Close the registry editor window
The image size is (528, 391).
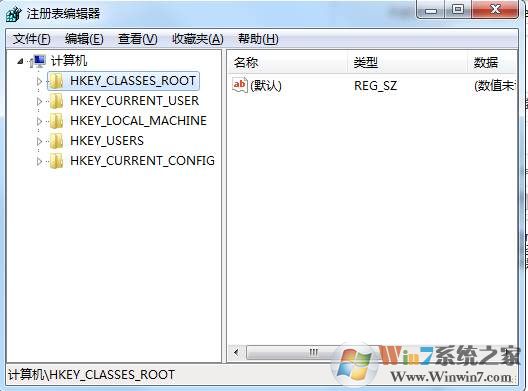(495, 10)
